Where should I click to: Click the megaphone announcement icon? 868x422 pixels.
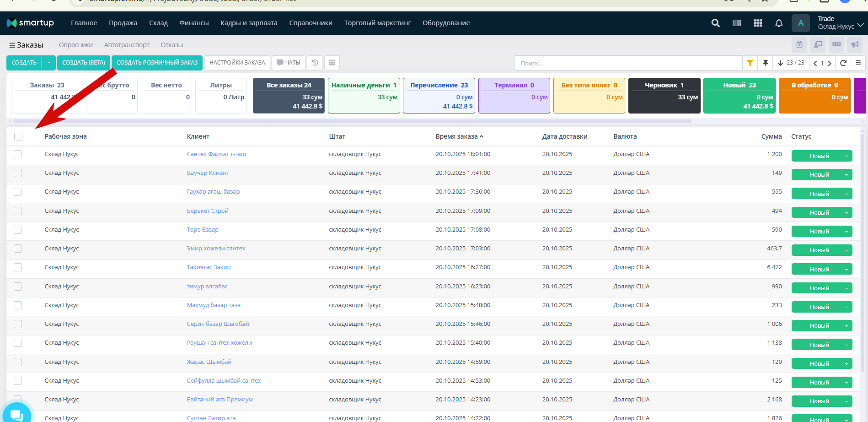(x=855, y=44)
